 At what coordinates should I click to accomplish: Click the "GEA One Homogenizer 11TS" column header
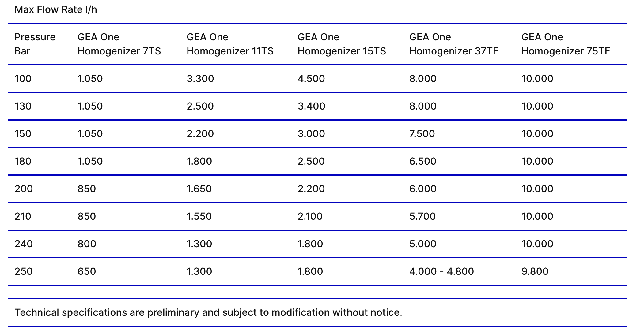click(x=230, y=44)
